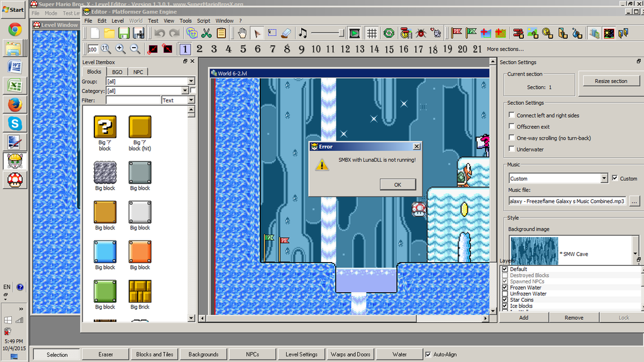This screenshot has width=644, height=362.
Task: Switch to the NPC tab
Action: click(138, 72)
